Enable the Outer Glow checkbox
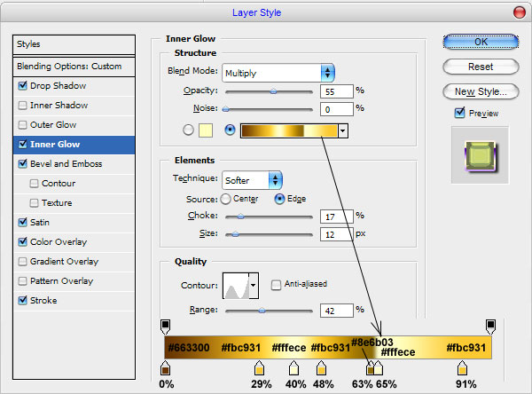 (x=23, y=124)
